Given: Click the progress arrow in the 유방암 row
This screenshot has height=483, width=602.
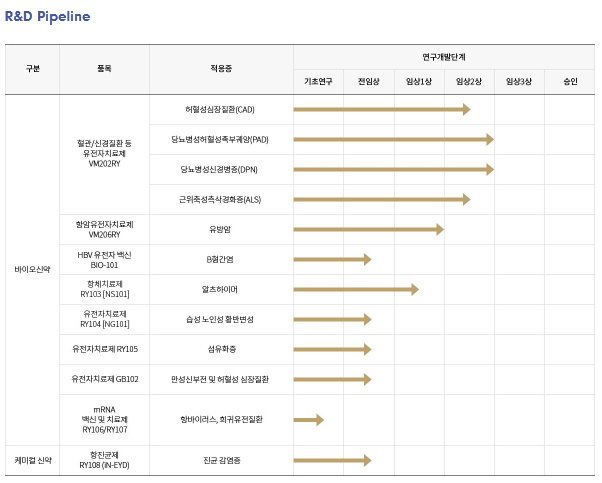Looking at the screenshot, I should tap(369, 230).
